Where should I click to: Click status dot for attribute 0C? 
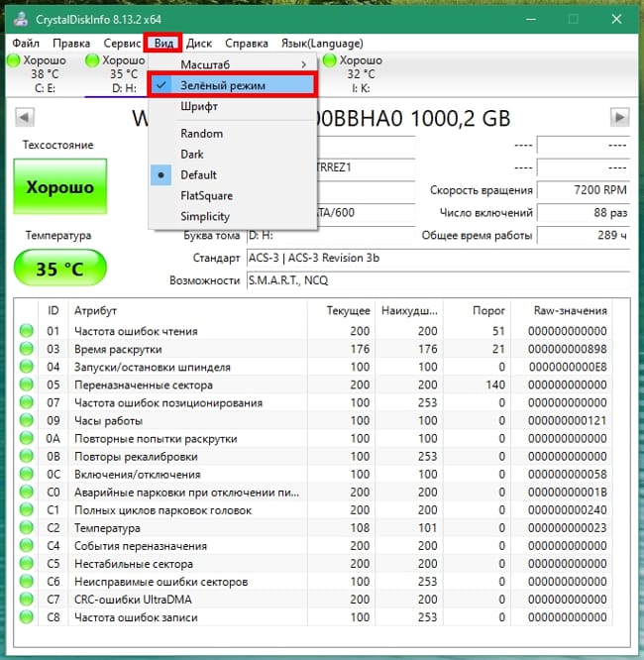click(x=27, y=474)
